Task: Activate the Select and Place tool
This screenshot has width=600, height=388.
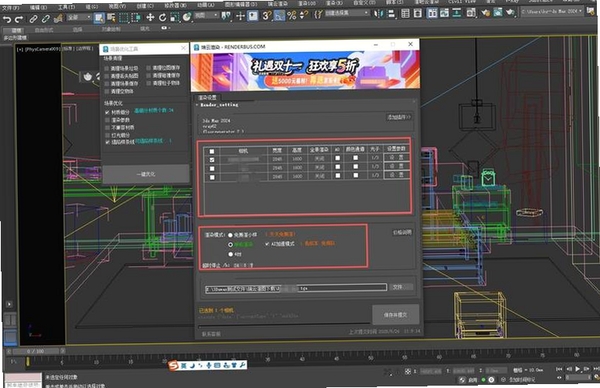Action: [x=187, y=17]
